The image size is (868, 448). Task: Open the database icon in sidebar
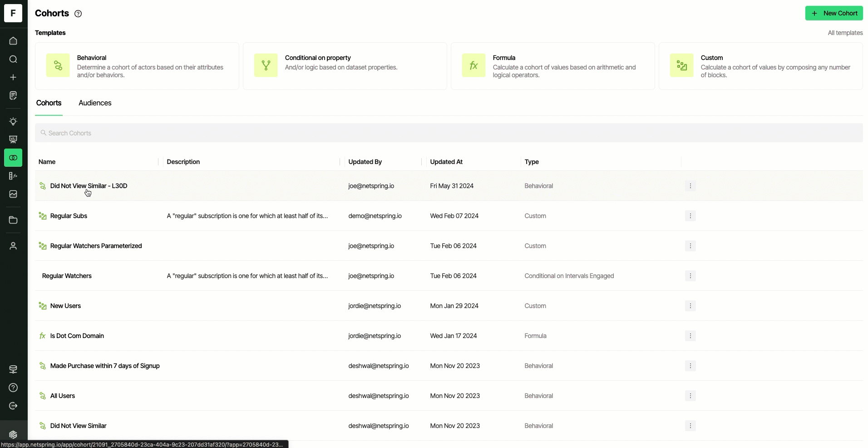pyautogui.click(x=13, y=369)
